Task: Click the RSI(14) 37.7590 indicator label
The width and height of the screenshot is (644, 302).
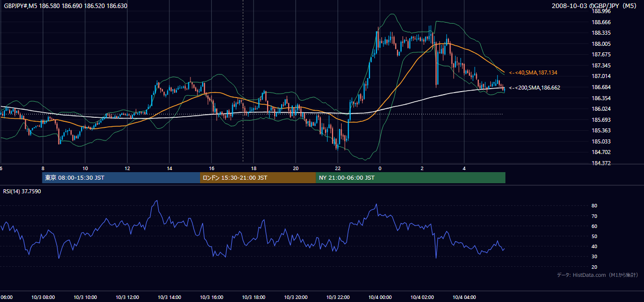Action: point(22,191)
